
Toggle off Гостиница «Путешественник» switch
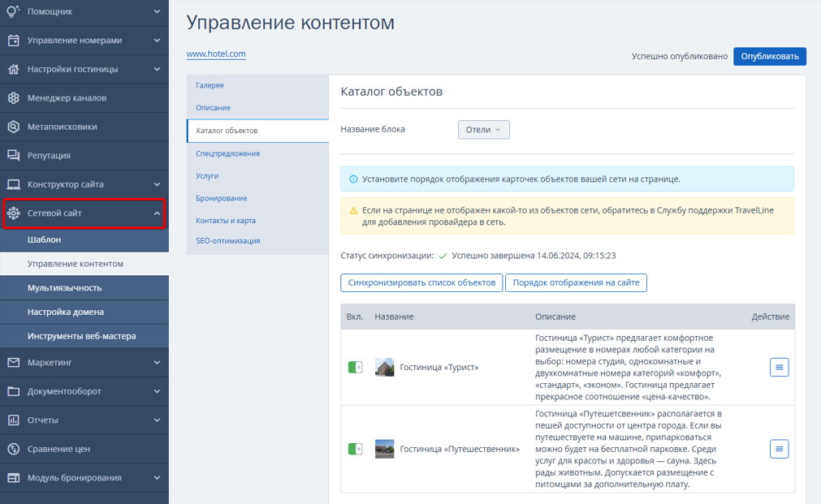point(355,449)
